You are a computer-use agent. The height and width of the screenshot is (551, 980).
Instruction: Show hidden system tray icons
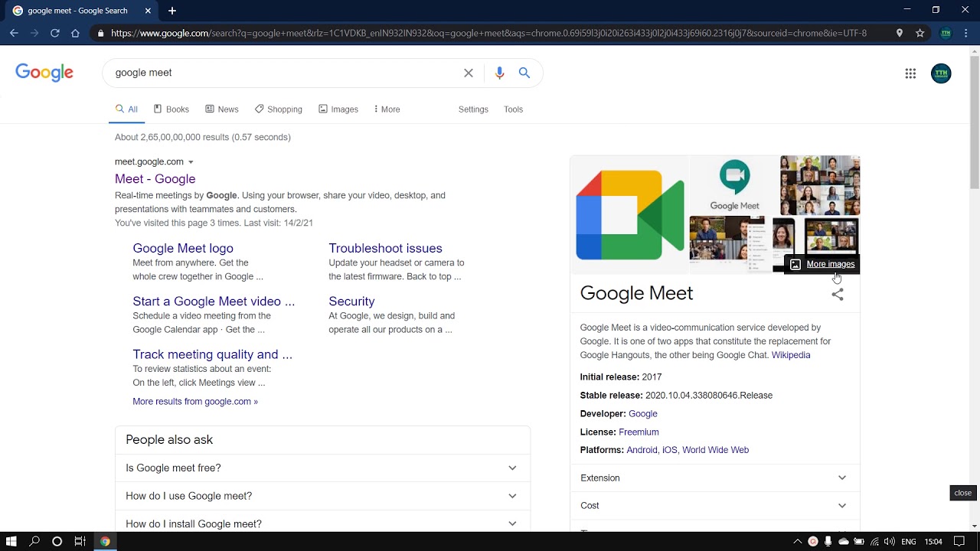point(797,542)
